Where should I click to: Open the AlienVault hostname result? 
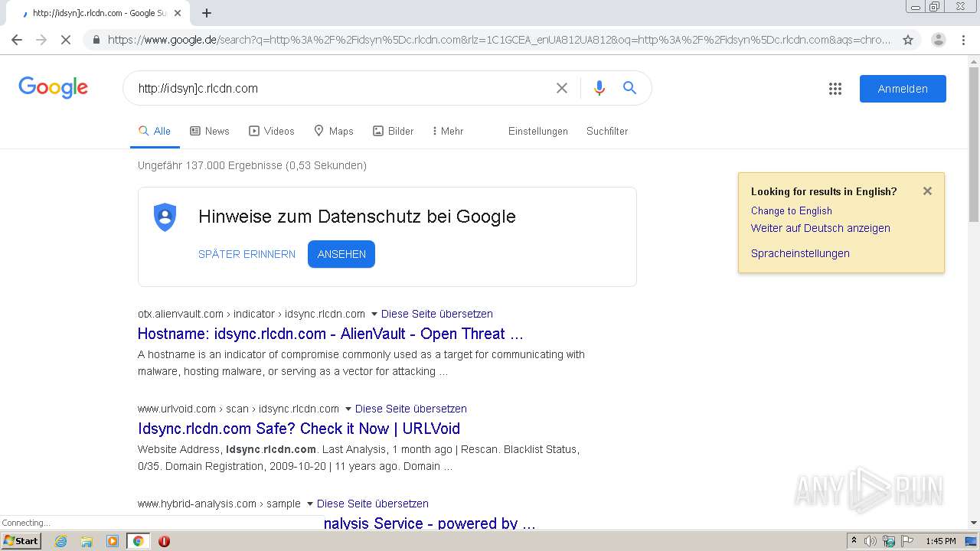(x=331, y=334)
